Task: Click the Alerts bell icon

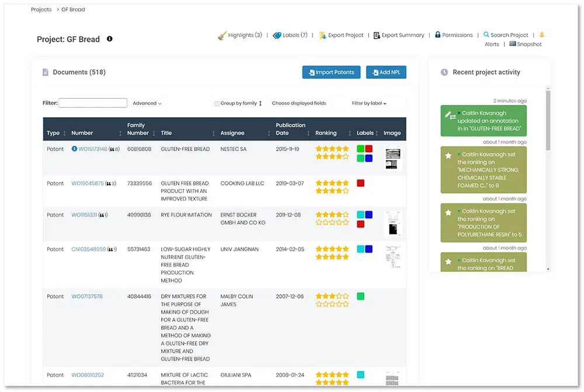Action: 541,35
